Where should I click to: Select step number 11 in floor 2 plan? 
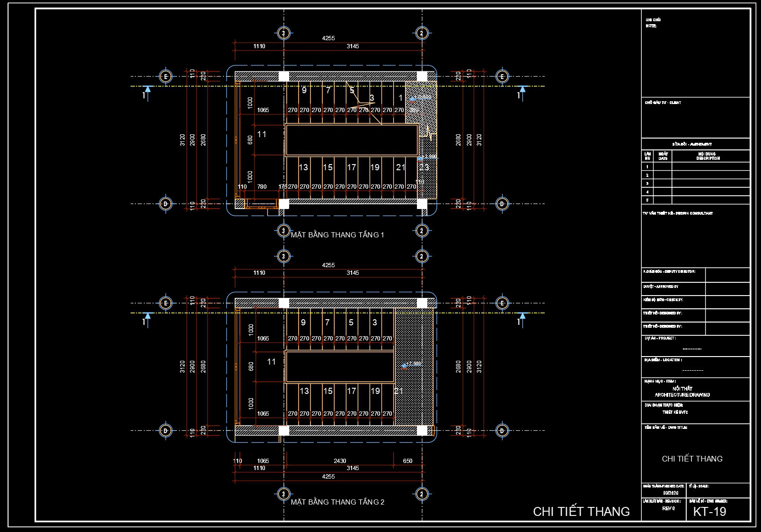click(x=271, y=362)
